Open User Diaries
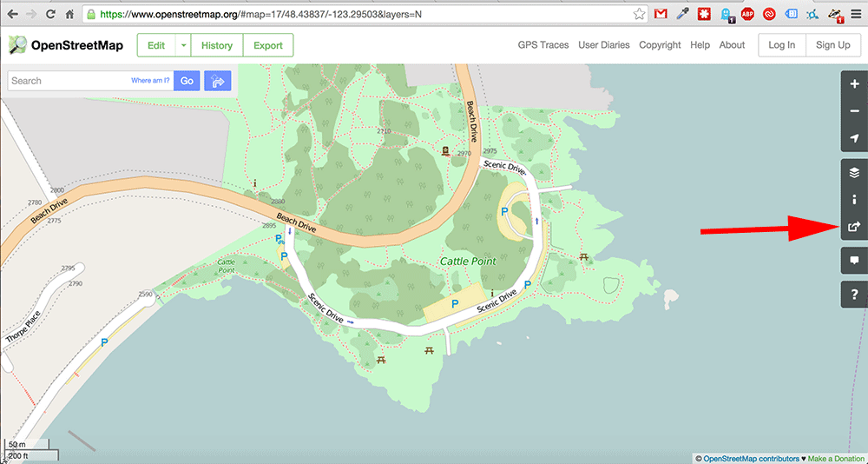This screenshot has height=464, width=868. [x=604, y=45]
